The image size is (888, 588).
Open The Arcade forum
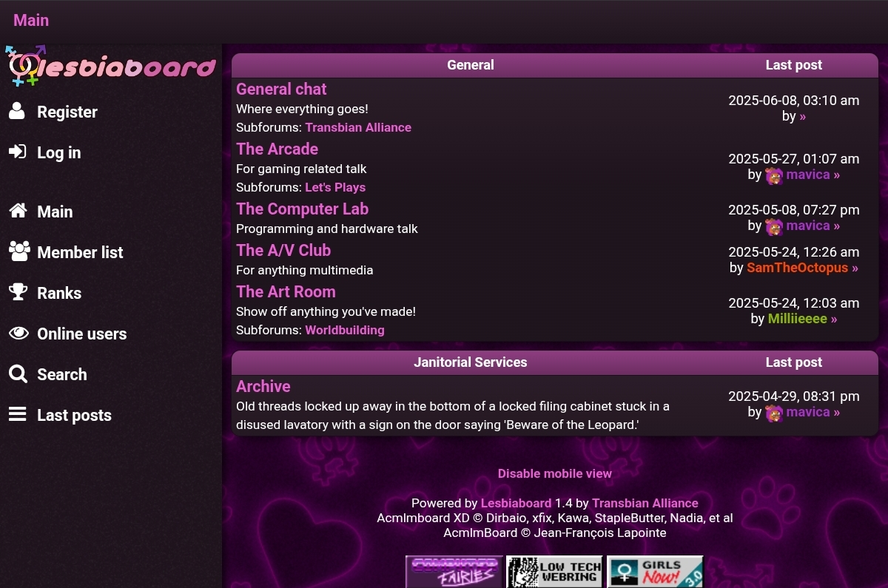[277, 149]
